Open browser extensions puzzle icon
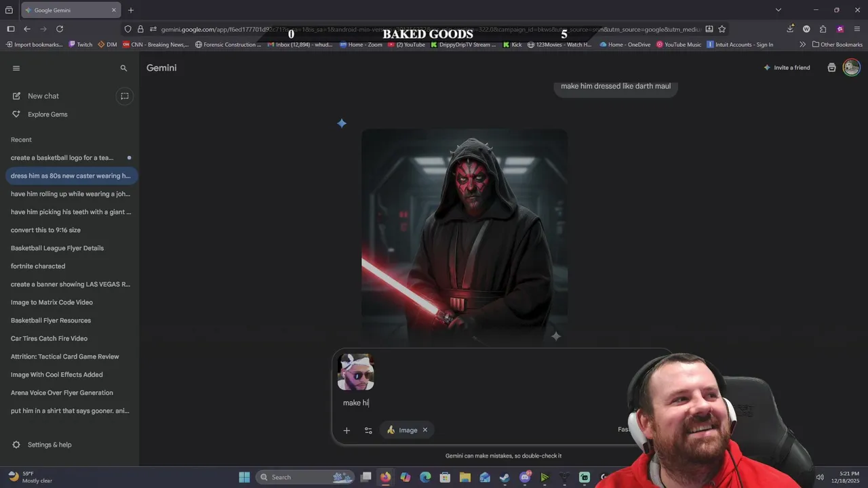 click(x=823, y=29)
